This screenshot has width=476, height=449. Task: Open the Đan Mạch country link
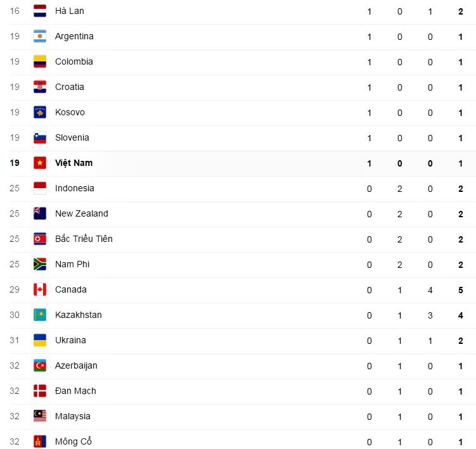tap(75, 391)
